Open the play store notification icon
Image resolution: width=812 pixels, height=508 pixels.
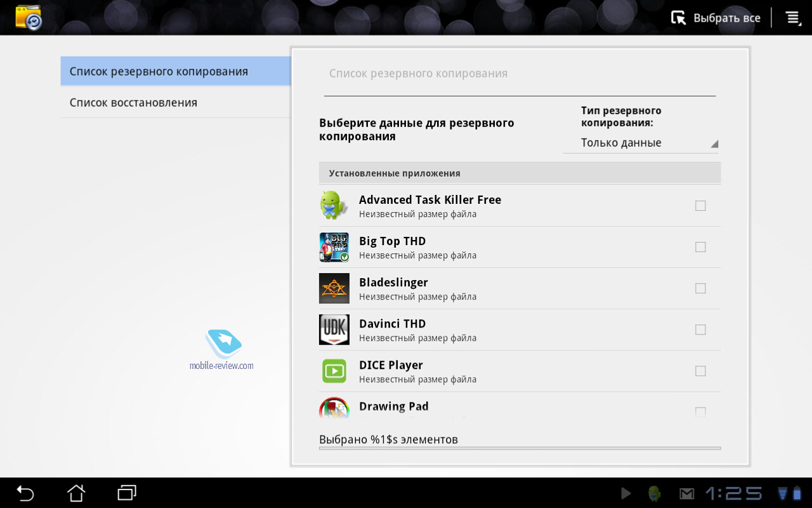coord(626,493)
